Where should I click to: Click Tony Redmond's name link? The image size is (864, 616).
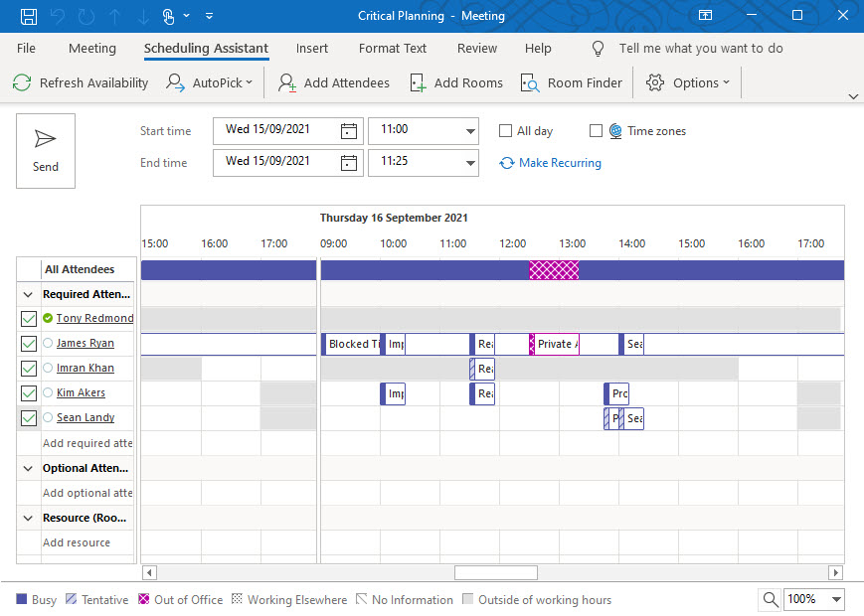click(x=94, y=318)
